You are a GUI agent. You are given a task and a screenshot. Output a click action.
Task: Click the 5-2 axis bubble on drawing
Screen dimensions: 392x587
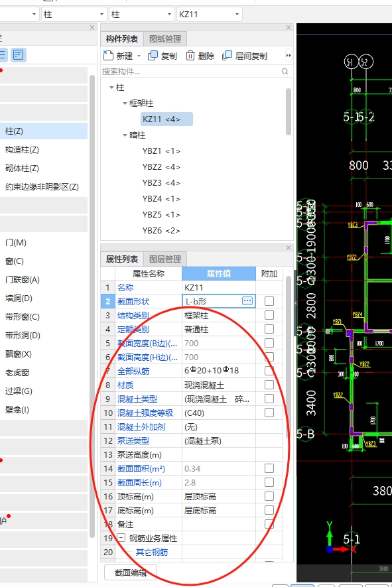click(x=366, y=62)
